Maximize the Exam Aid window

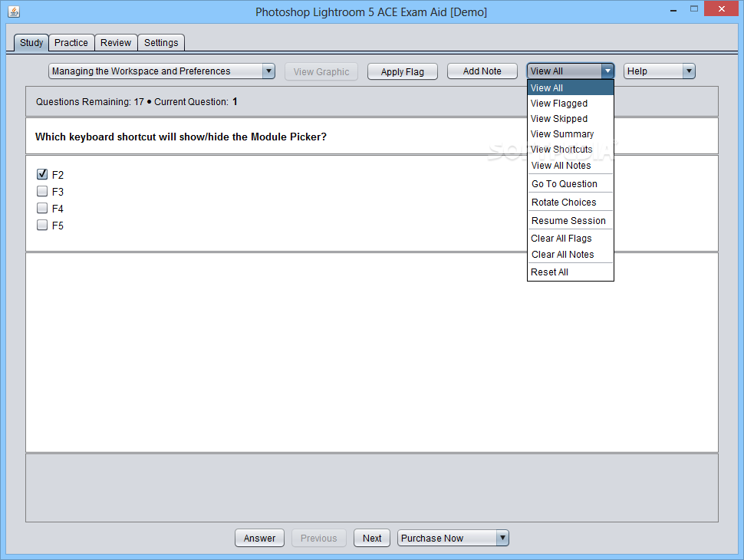pos(694,9)
